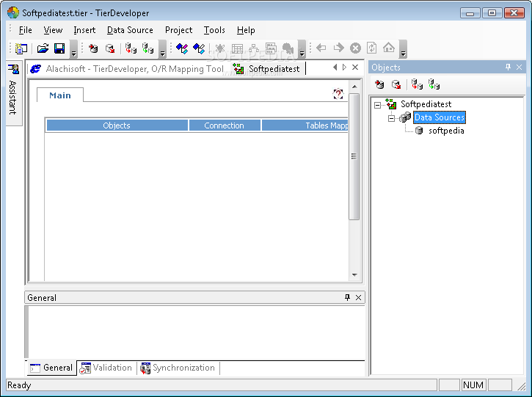Click the Stop navigation icon
The width and height of the screenshot is (532, 397).
pyautogui.click(x=355, y=48)
